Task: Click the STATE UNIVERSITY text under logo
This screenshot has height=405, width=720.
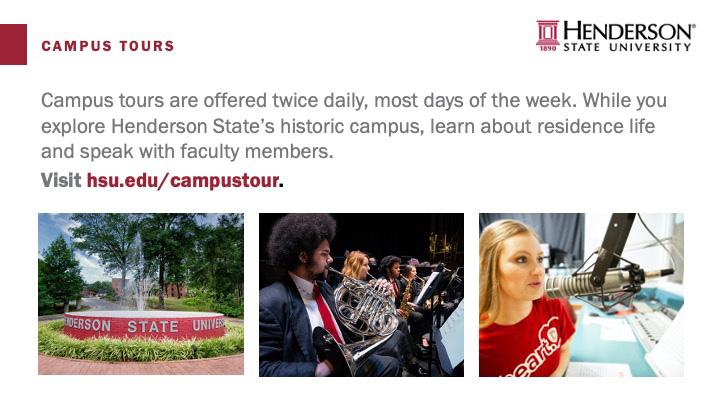Action: point(627,47)
